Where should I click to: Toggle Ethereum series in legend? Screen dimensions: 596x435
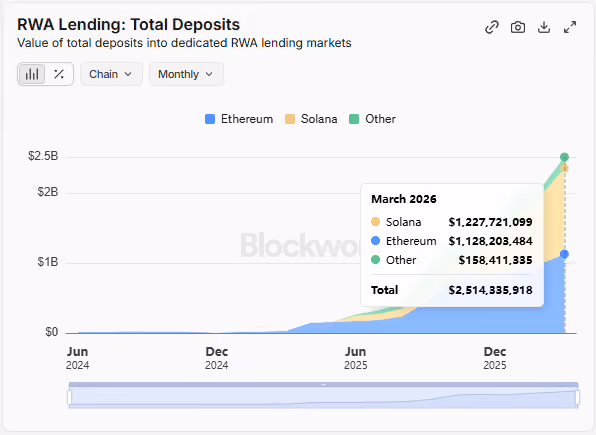(x=239, y=119)
